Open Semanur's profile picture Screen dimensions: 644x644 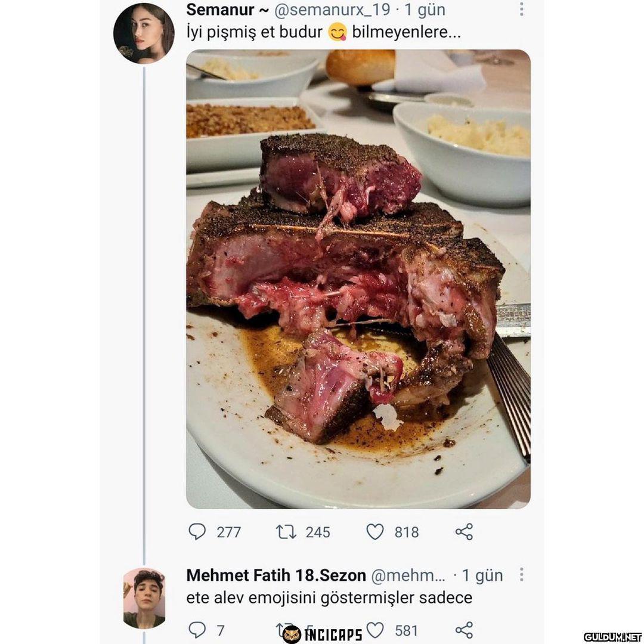click(144, 33)
